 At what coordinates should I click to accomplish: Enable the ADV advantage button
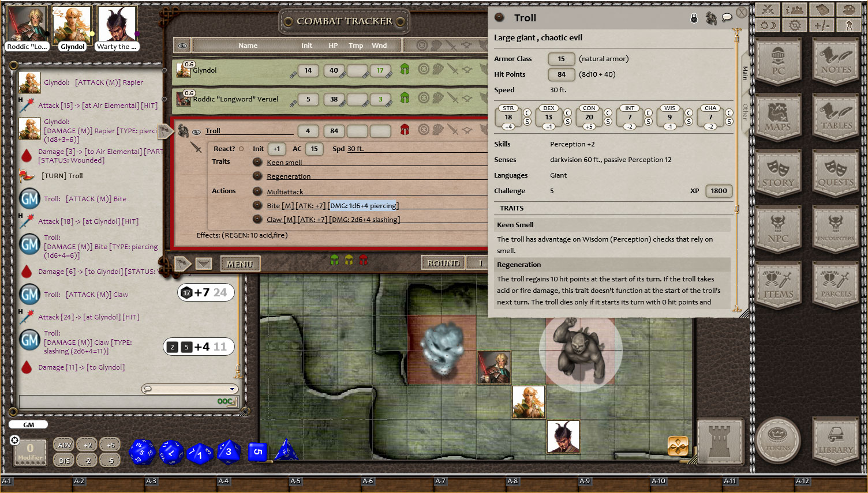(63, 445)
